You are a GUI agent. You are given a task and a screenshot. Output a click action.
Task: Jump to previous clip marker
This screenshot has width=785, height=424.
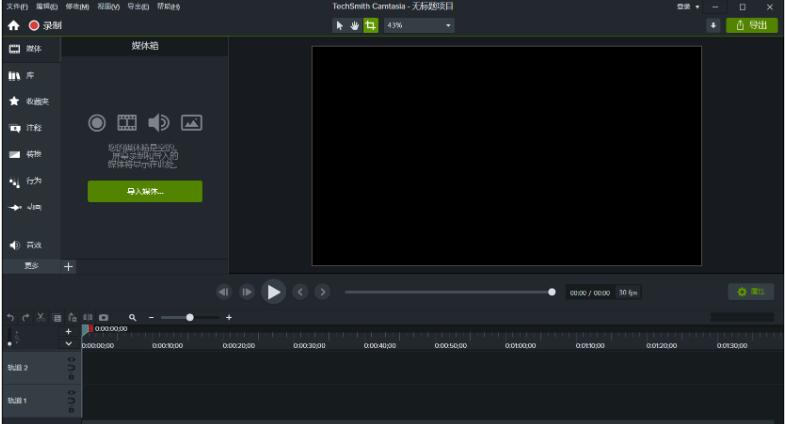tap(300, 292)
